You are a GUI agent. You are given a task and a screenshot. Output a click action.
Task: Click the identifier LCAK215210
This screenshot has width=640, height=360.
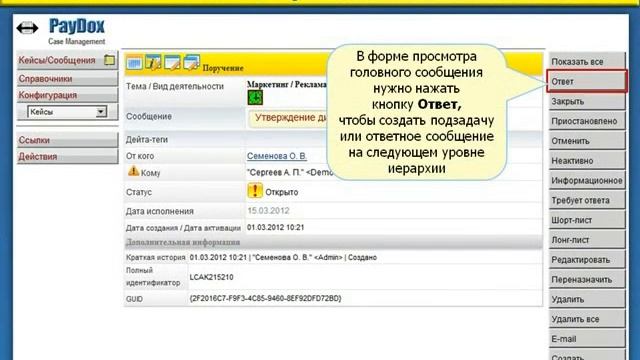211,277
